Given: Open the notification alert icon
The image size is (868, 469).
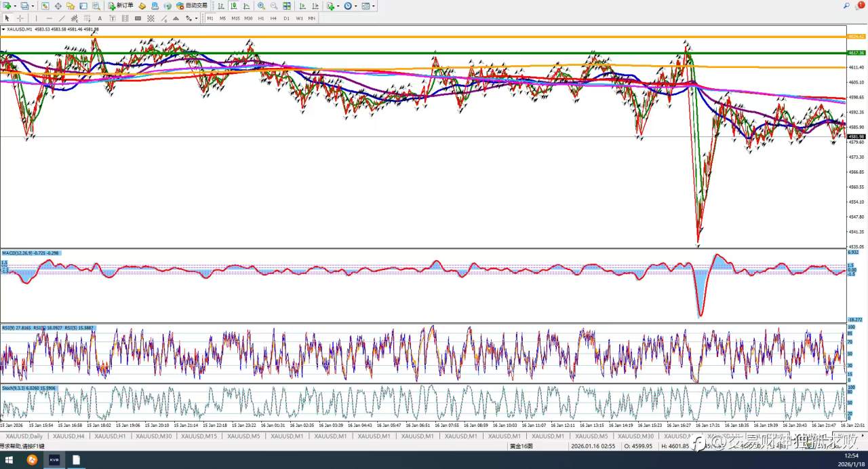Looking at the screenshot, I should (x=859, y=5).
